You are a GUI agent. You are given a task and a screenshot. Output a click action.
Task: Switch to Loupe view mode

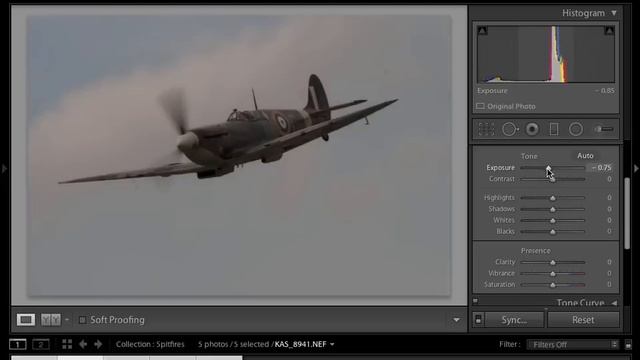pos(26,320)
